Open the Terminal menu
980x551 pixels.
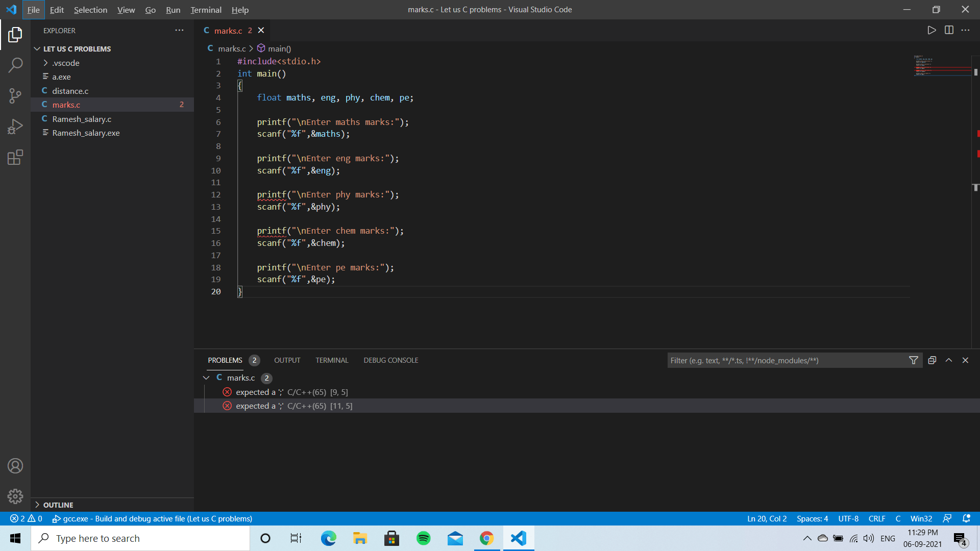[206, 10]
